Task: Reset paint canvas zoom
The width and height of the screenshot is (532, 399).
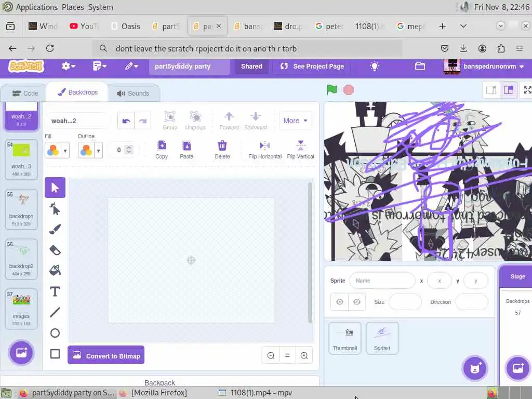Action: tap(287, 355)
